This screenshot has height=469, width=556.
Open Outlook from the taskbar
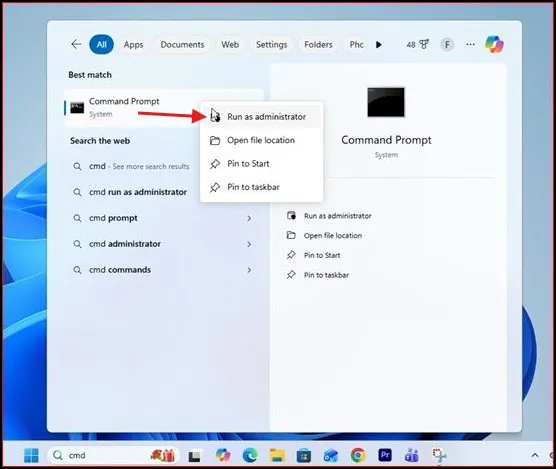click(x=331, y=456)
